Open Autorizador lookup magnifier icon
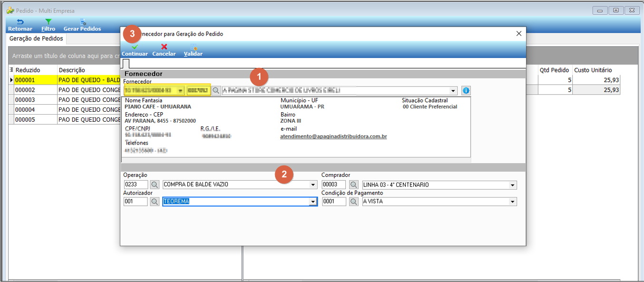The width and height of the screenshot is (644, 282). coord(155,201)
